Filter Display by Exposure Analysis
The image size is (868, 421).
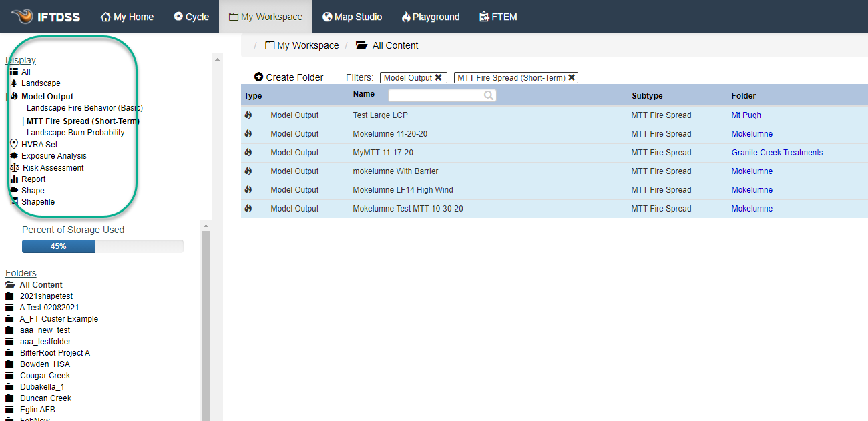coord(48,156)
